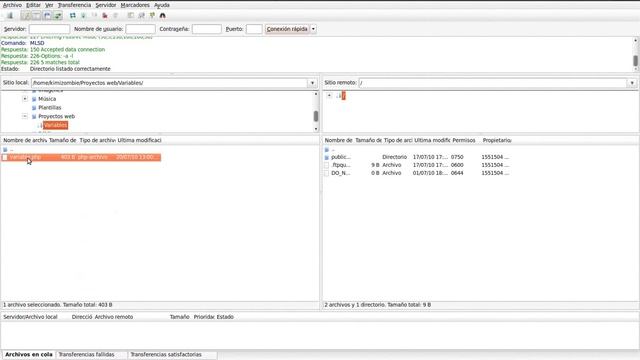
Task: Click the Proyectos web folder icon
Action: pyautogui.click(x=34, y=116)
